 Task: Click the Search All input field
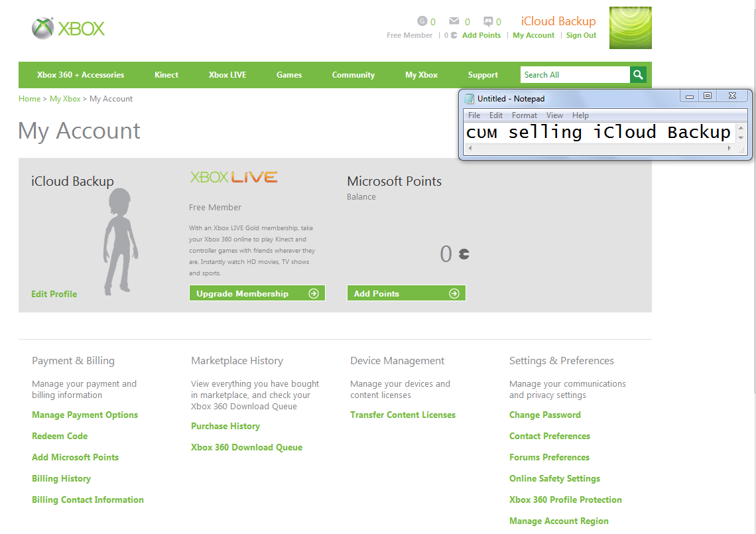click(575, 75)
